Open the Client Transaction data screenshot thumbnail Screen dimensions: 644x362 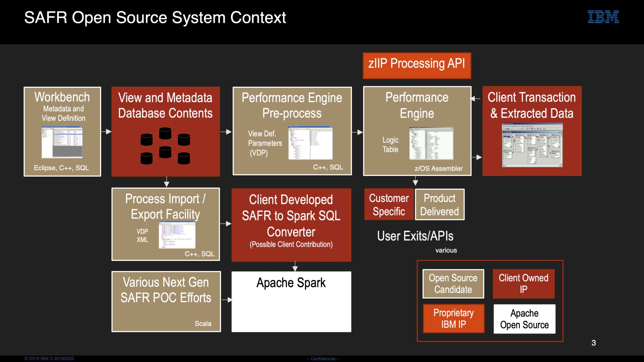532,145
